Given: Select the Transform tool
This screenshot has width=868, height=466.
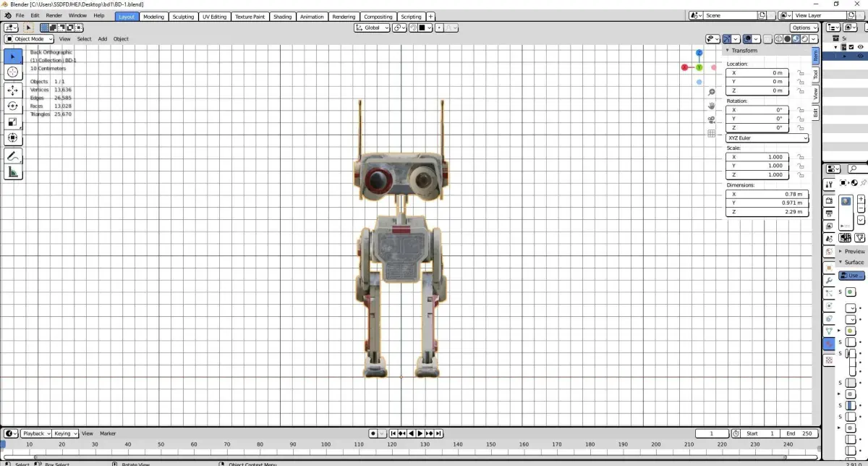Looking at the screenshot, I should coord(13,137).
